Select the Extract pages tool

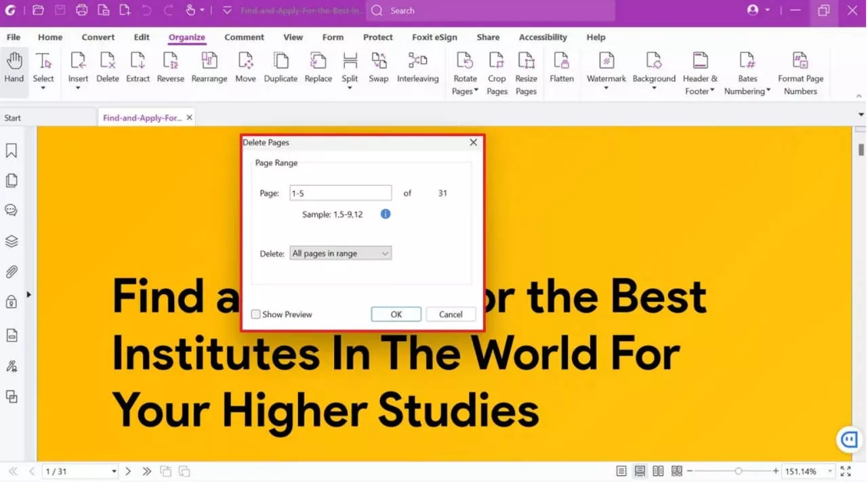[x=138, y=68]
